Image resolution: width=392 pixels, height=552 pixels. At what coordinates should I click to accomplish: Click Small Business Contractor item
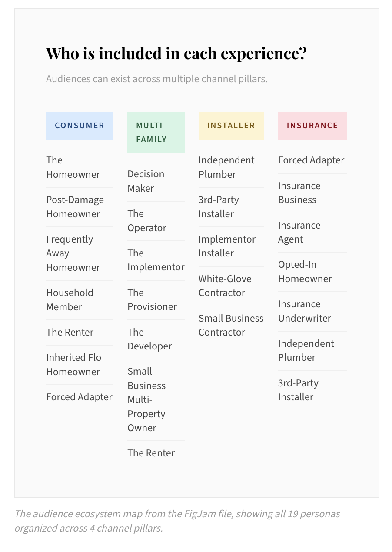(231, 325)
